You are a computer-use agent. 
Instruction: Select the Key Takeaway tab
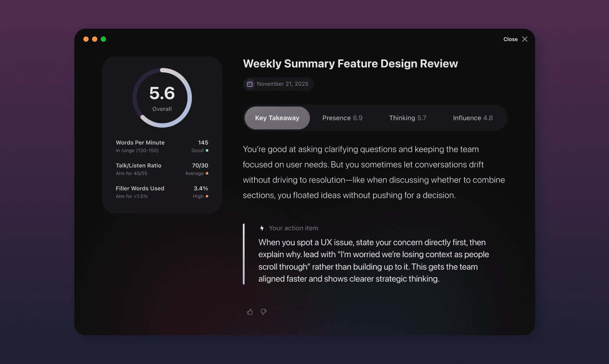(277, 118)
